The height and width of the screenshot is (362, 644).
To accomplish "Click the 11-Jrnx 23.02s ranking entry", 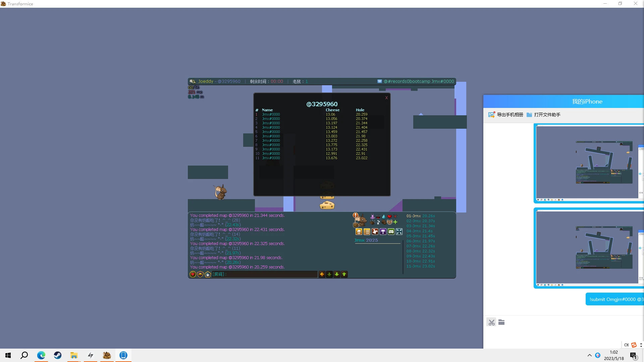I will coord(421,266).
